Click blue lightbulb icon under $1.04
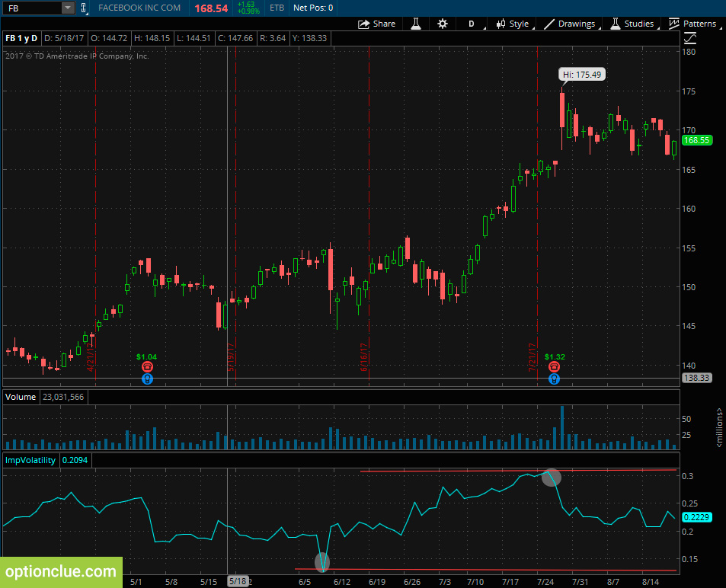 147,379
